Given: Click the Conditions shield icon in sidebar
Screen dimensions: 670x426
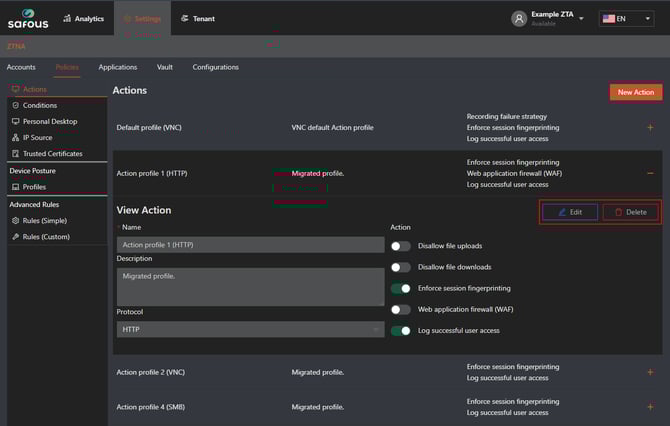Looking at the screenshot, I should click(15, 105).
